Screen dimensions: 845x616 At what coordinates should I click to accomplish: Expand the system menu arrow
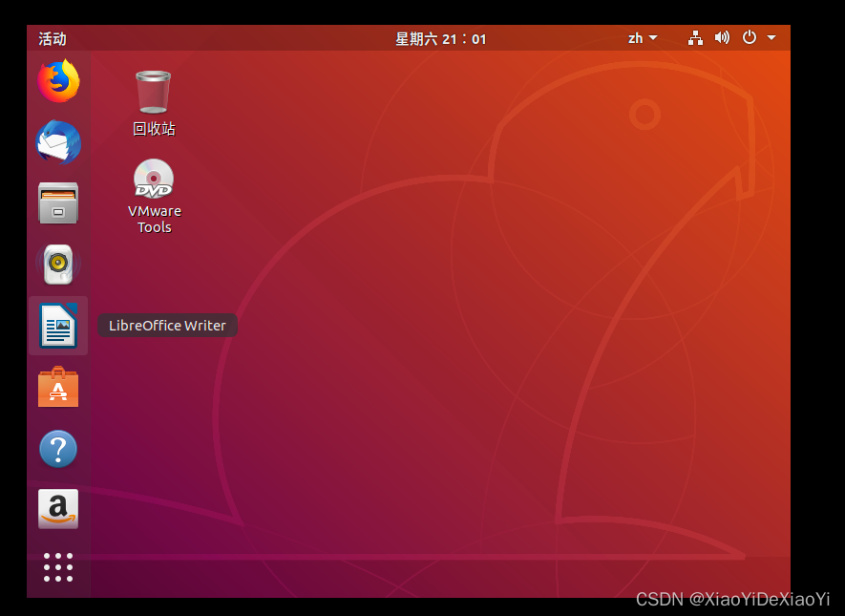(x=771, y=38)
